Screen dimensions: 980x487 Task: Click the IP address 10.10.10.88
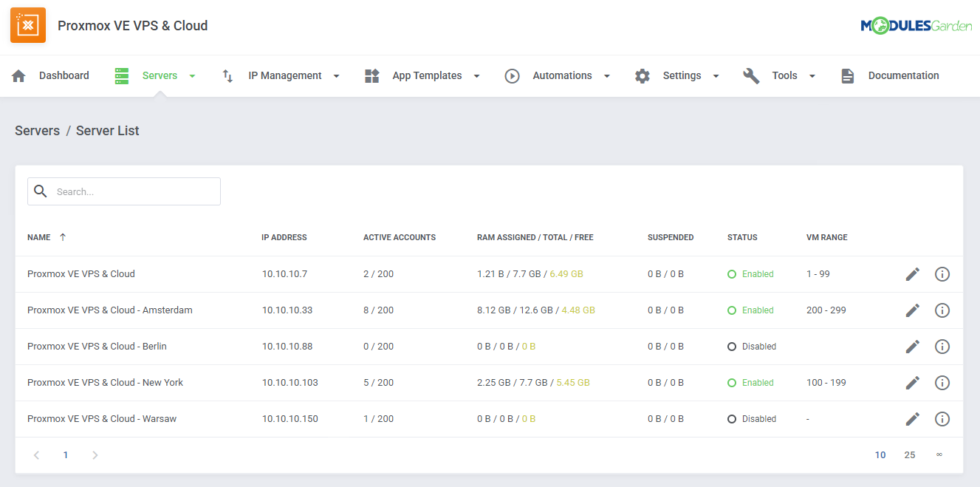(x=287, y=347)
